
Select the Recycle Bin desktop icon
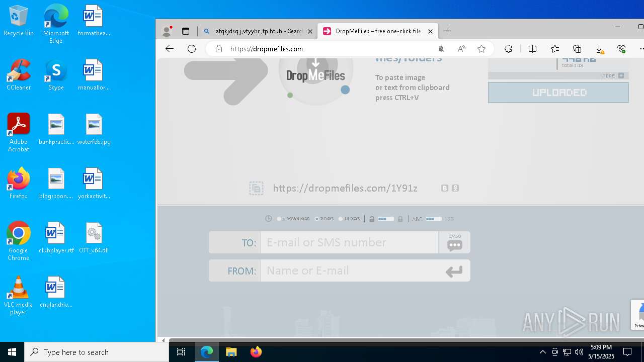18,21
